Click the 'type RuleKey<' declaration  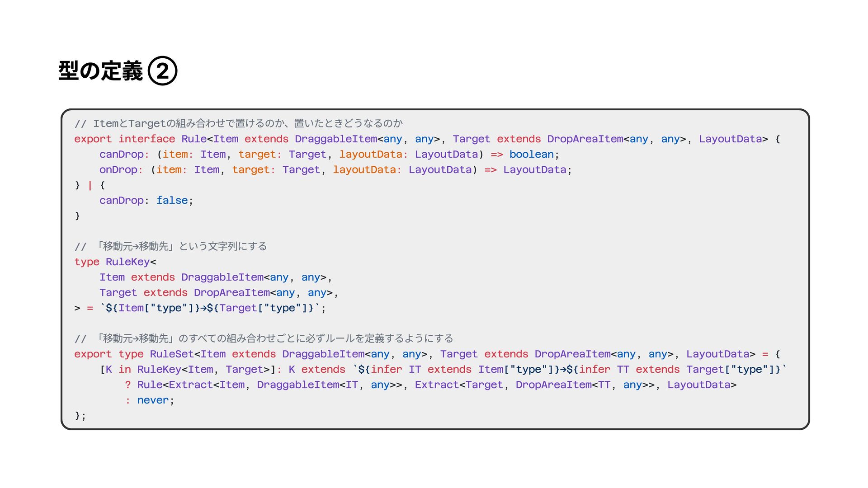pos(115,262)
